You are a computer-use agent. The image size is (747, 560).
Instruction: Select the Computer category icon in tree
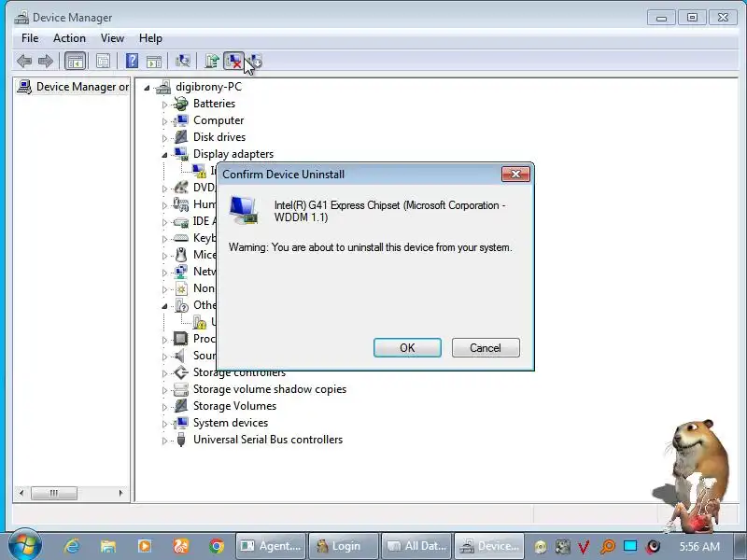point(181,120)
